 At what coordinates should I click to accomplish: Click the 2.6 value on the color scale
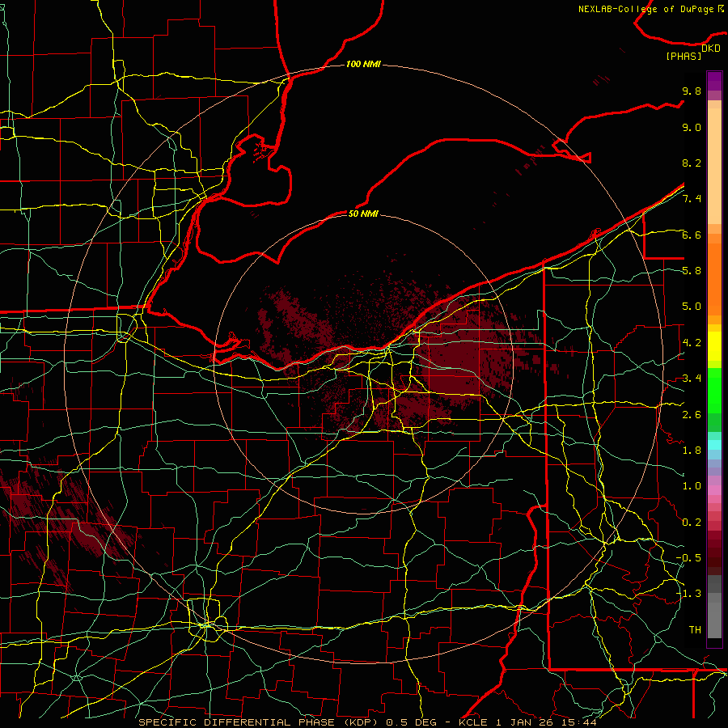pos(692,415)
